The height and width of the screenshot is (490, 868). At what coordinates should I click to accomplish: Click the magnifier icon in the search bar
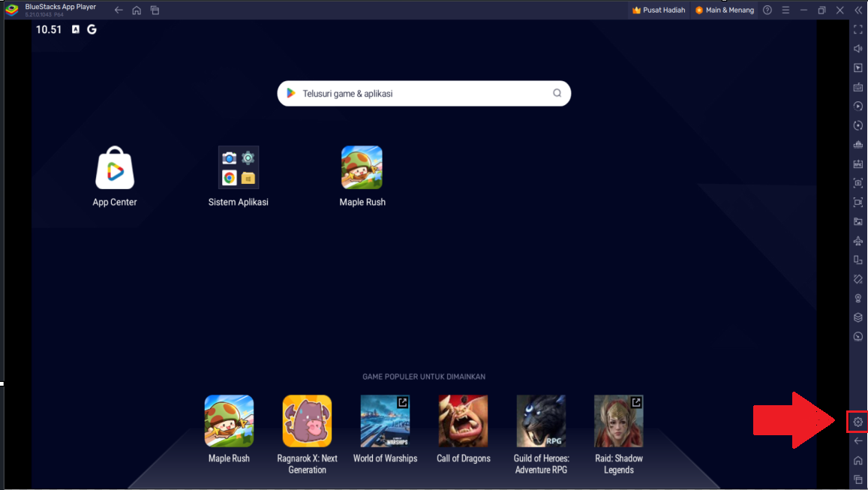(557, 93)
